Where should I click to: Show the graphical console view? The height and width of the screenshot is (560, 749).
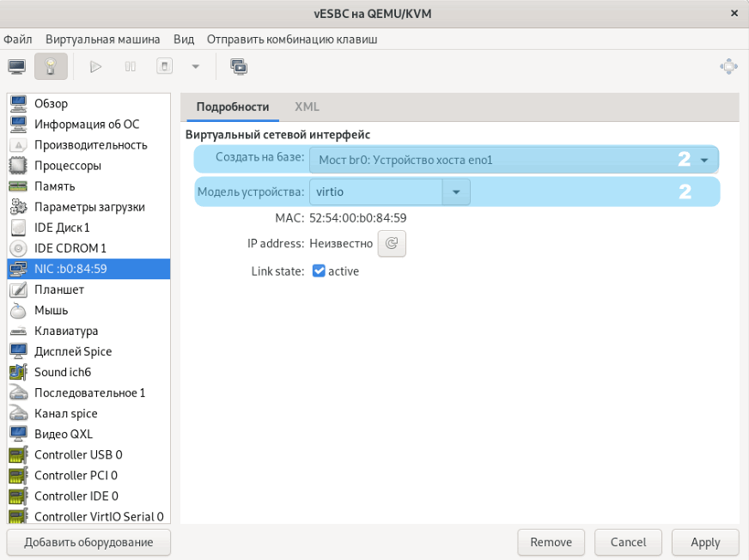(x=17, y=66)
